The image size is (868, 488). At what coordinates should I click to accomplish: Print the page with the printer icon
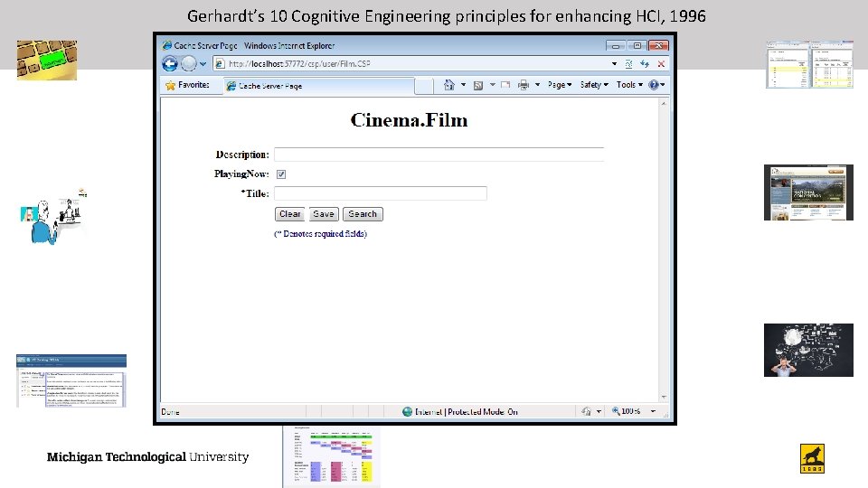coord(524,85)
